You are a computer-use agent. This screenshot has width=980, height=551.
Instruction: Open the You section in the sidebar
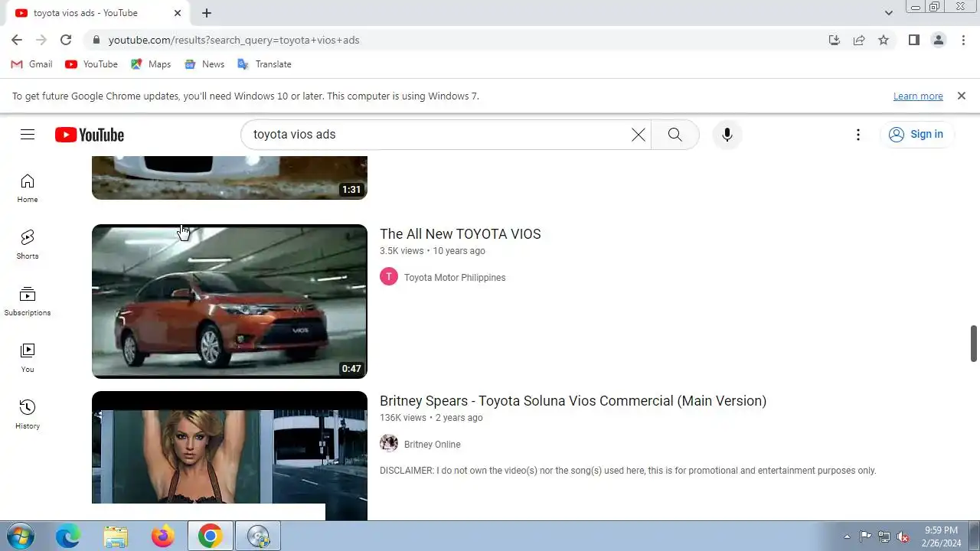point(28,358)
